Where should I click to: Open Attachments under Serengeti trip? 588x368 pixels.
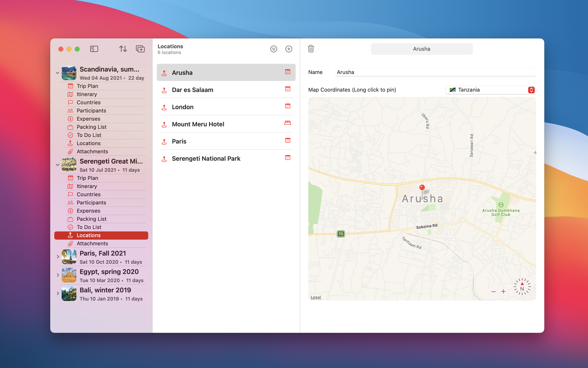101,244
